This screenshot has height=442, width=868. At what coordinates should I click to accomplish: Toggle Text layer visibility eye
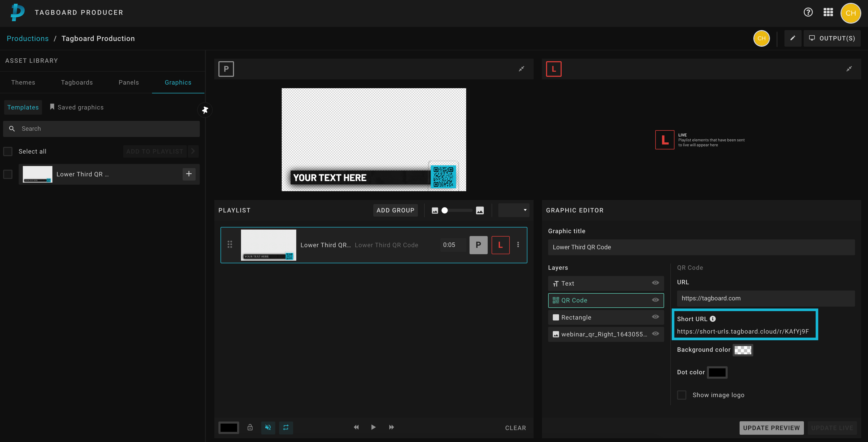point(655,283)
